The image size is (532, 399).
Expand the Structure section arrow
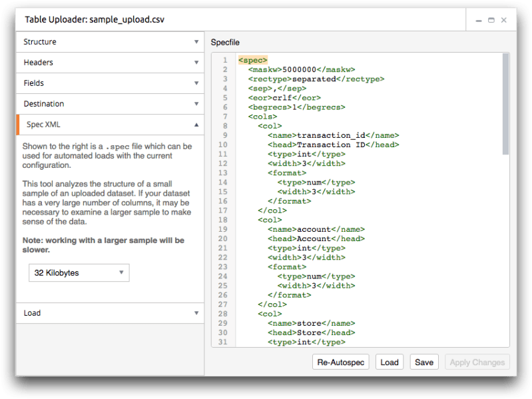(196, 42)
